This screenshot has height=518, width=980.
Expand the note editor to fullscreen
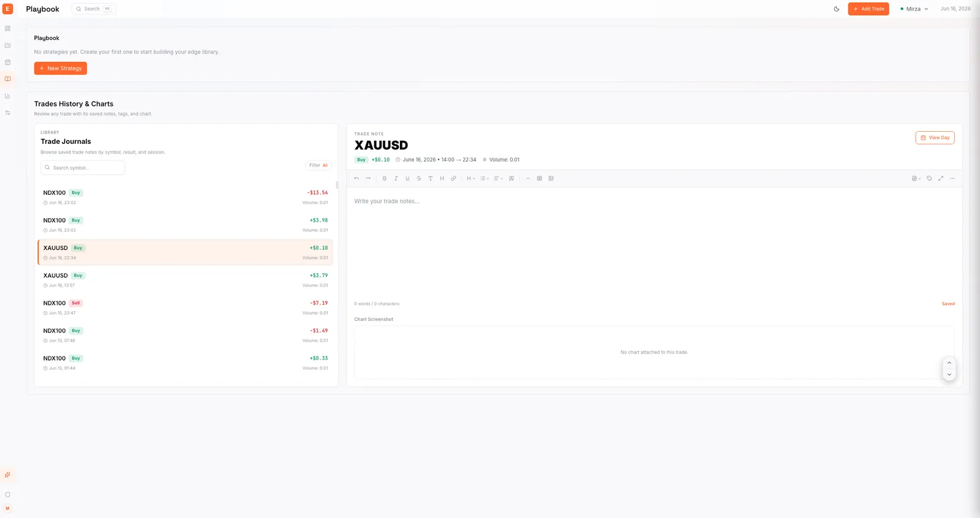pyautogui.click(x=941, y=179)
